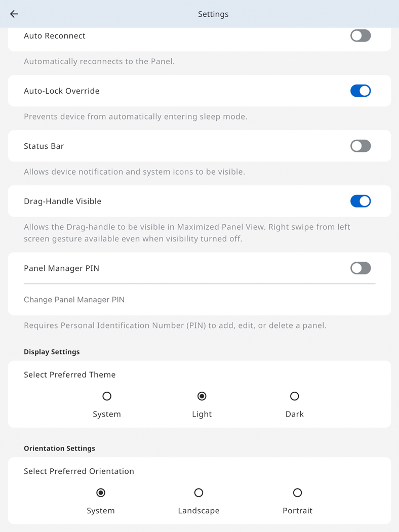Click the Status Bar row label

44,146
